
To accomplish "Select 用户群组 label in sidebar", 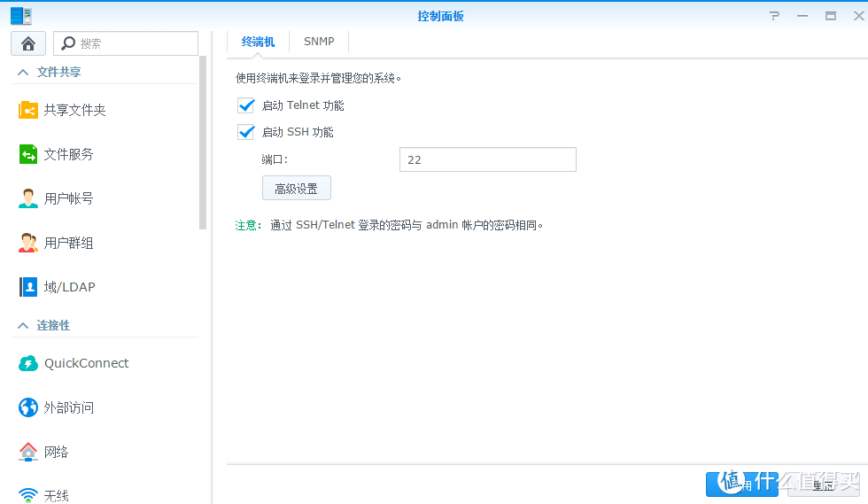I will click(69, 243).
